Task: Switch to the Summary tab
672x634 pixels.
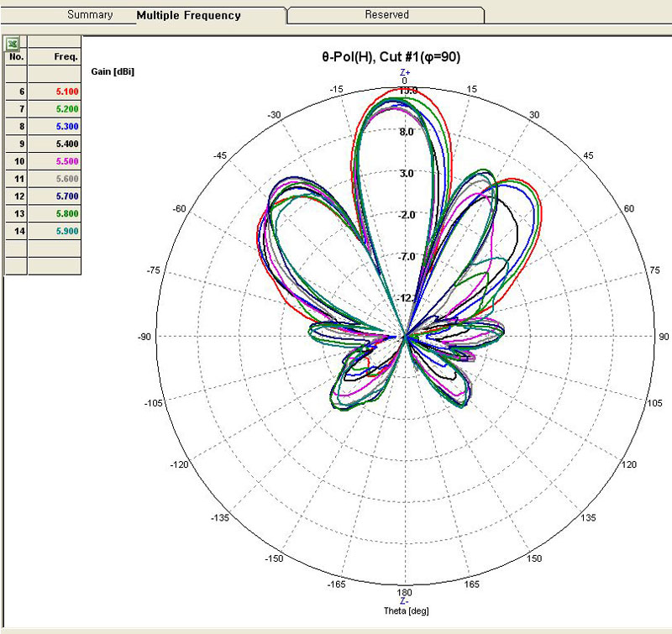Action: (90, 15)
